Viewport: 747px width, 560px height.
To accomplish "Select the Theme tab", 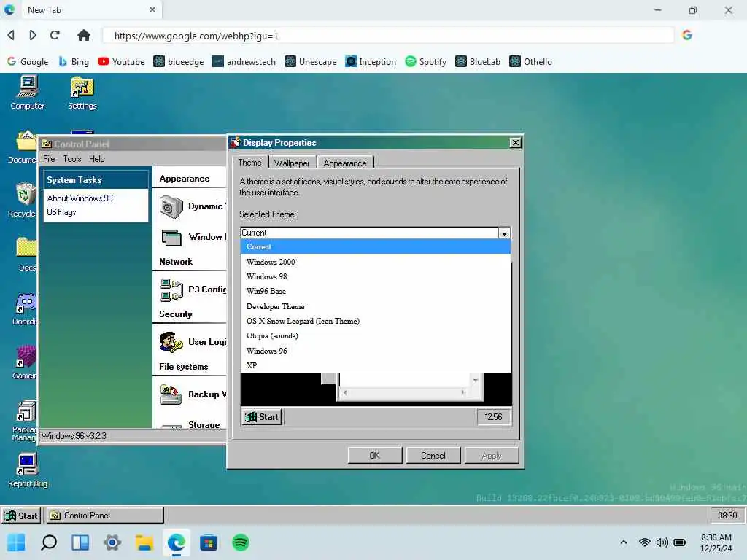I will pos(249,163).
